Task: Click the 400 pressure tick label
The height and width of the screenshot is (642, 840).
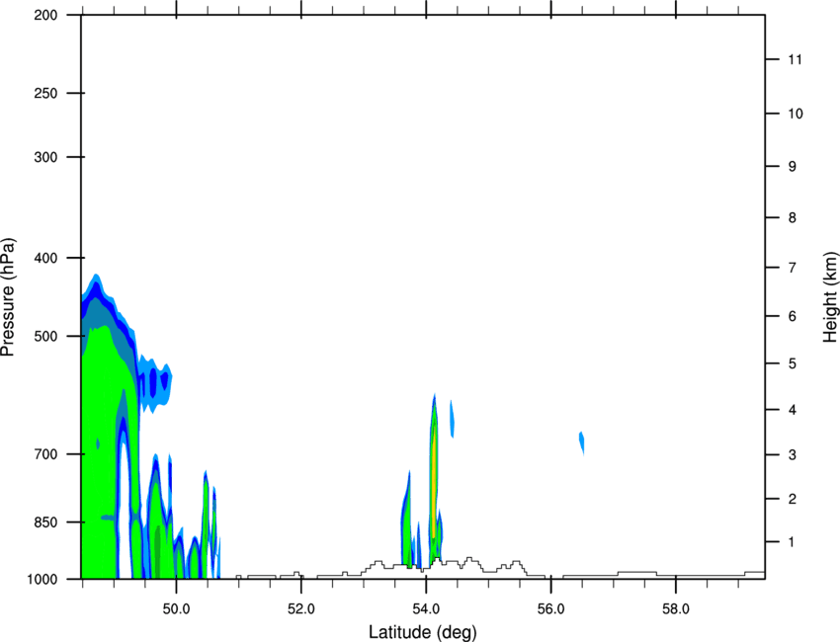Action: 45,258
